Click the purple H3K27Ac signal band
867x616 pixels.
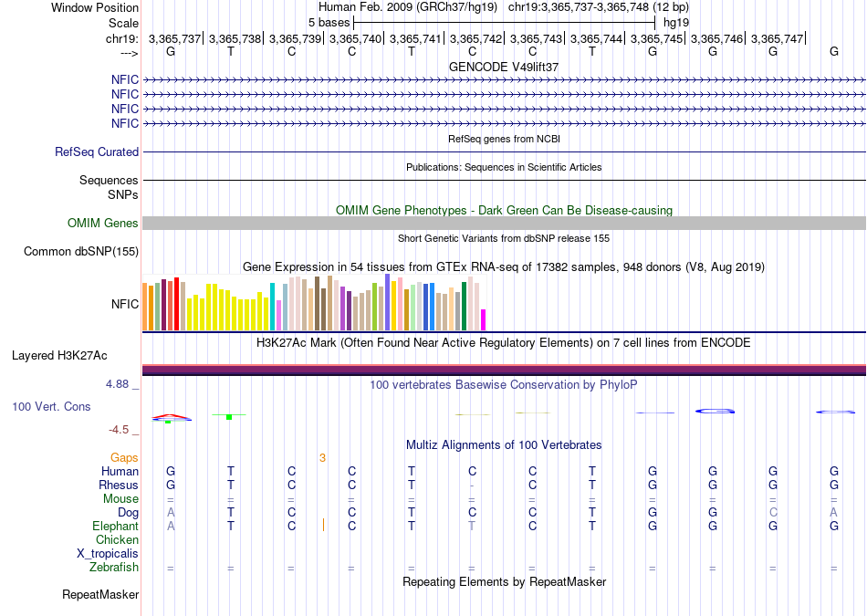(504, 370)
